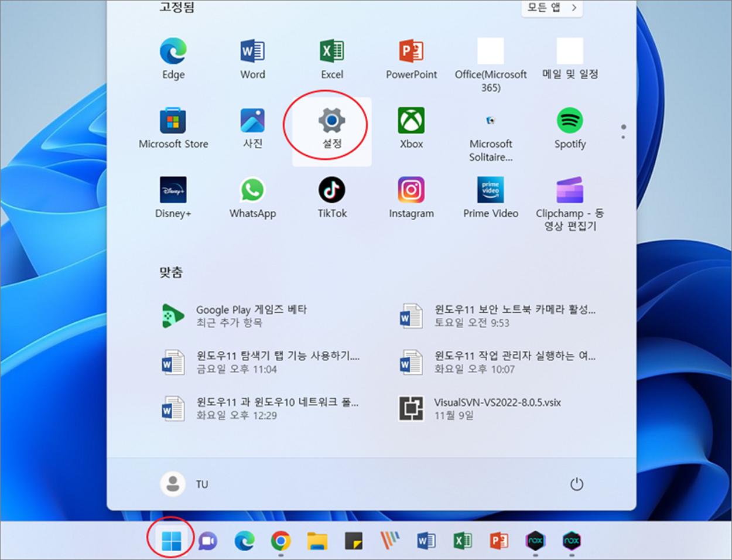Open the TU user account menu

tap(184, 484)
